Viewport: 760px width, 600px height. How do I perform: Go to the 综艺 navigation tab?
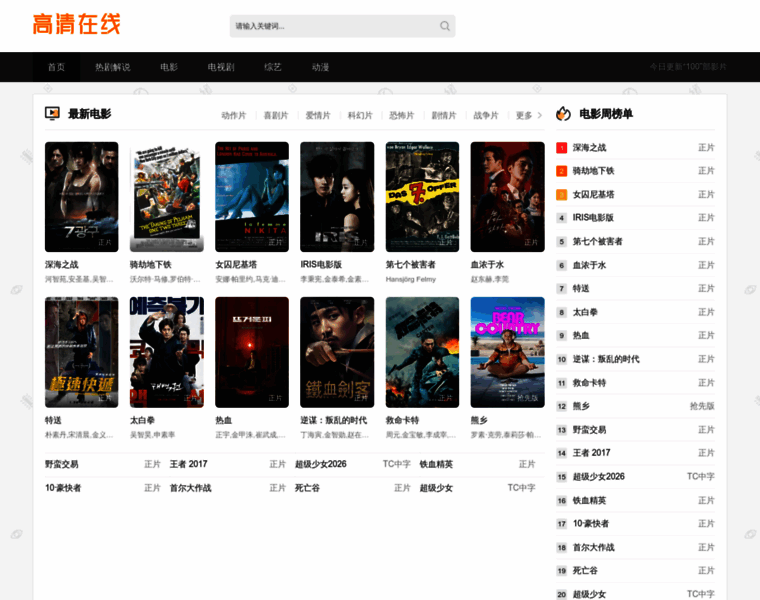coord(273,67)
